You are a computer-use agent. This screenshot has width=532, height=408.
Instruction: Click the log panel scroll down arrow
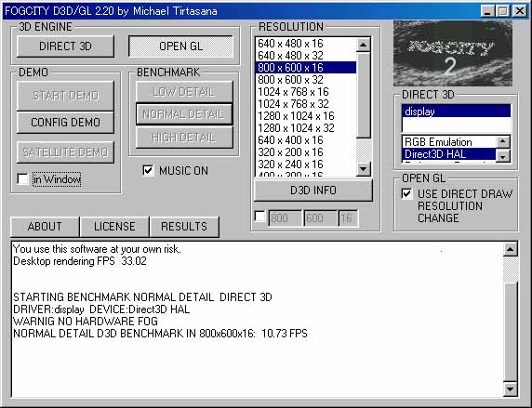coord(511,389)
